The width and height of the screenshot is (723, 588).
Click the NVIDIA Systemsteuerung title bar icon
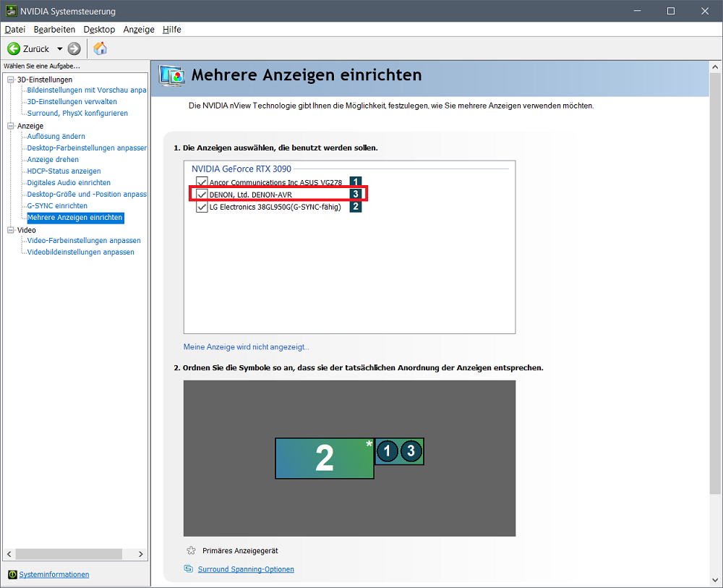coord(11,11)
